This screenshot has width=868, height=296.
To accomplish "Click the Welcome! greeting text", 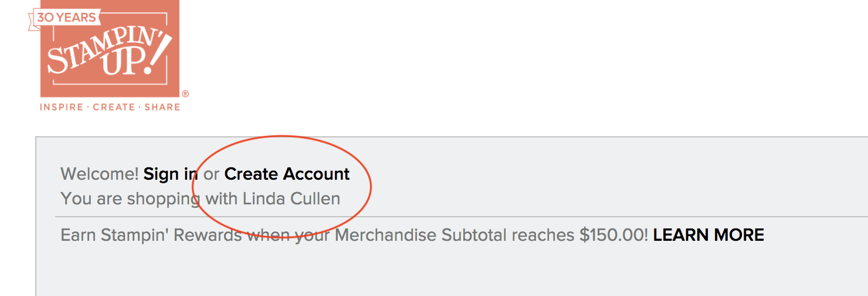I will click(100, 174).
